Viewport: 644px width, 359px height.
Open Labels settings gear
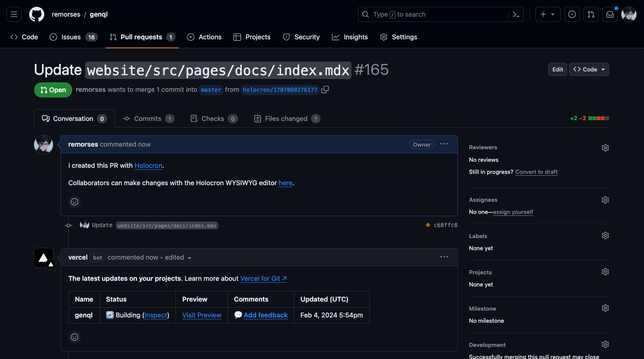(605, 235)
